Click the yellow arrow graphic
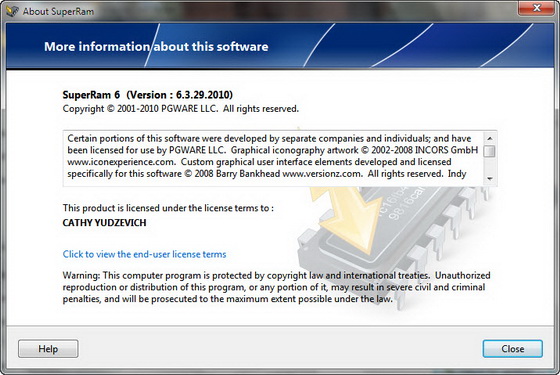Image resolution: width=560 pixels, height=375 pixels. tap(345, 218)
